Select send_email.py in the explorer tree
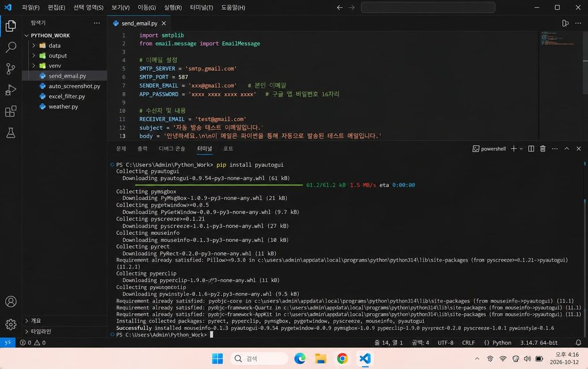The image size is (588, 369). pos(64,76)
